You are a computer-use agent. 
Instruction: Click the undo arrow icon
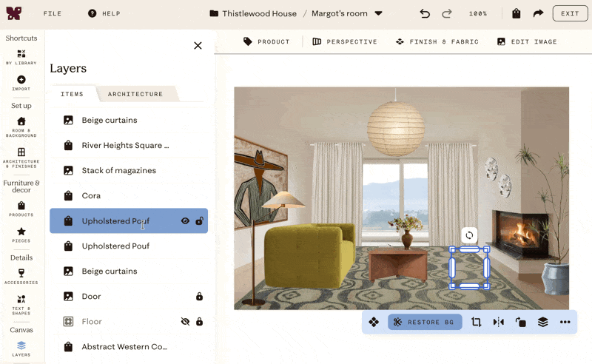click(425, 13)
